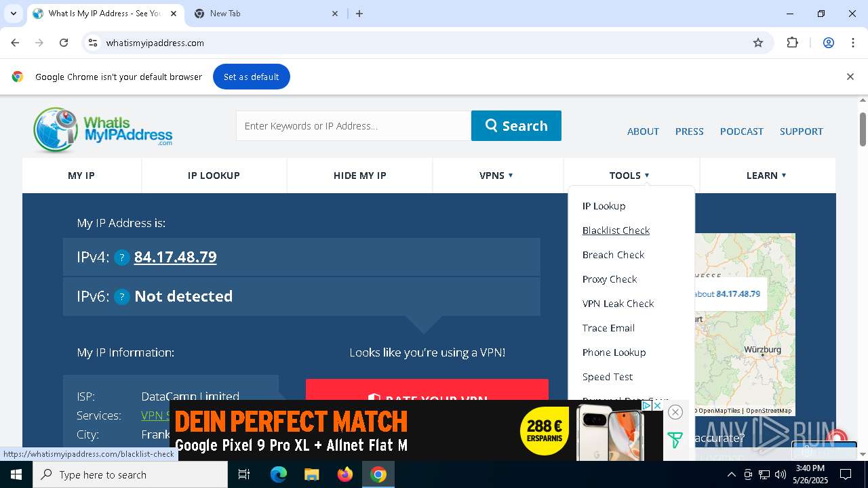Click the blue Search button

[x=516, y=125]
